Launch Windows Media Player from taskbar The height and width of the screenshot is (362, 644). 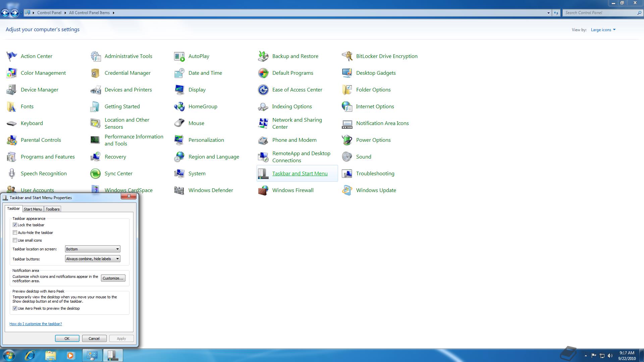point(70,355)
